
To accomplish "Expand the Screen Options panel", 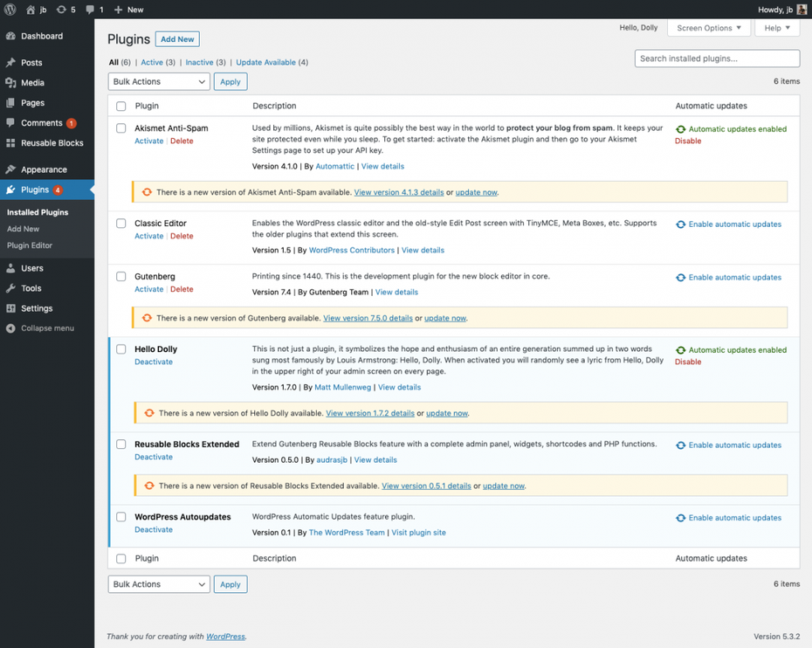I will pos(709,28).
